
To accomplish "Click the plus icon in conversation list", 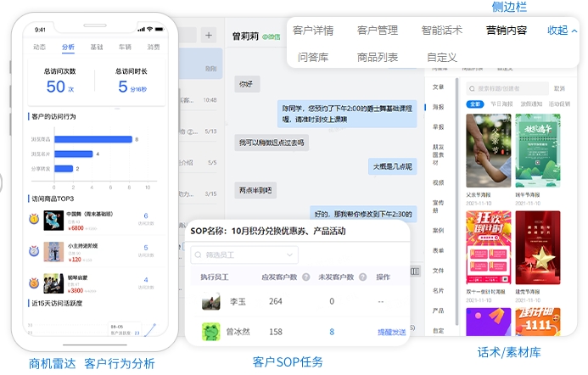I will pos(209,35).
